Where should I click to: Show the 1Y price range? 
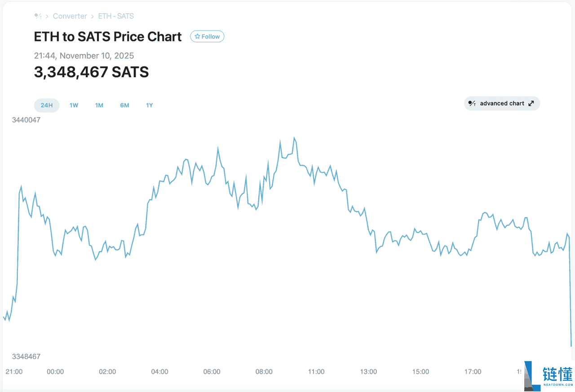click(150, 106)
